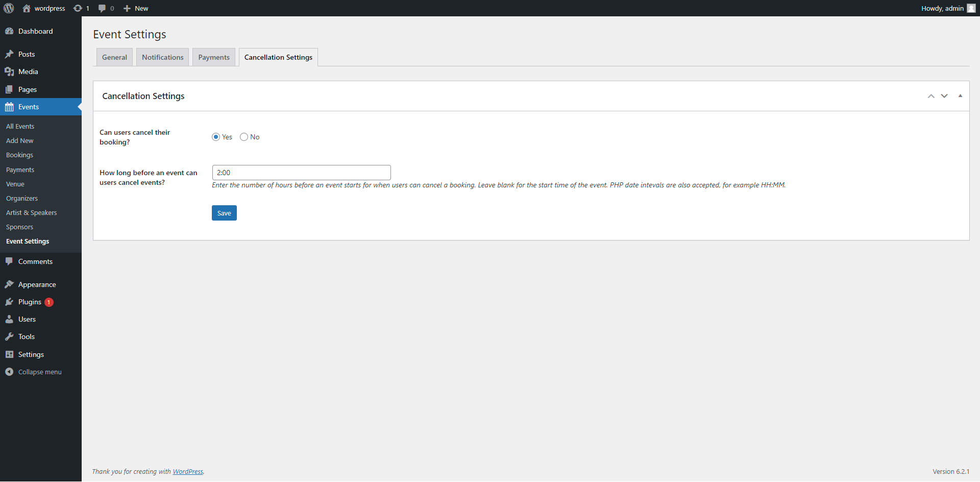Click the Appearance brush icon

[x=9, y=284]
